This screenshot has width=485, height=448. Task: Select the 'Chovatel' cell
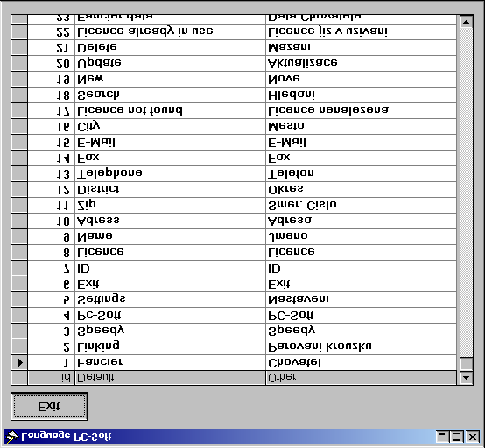coord(361,362)
